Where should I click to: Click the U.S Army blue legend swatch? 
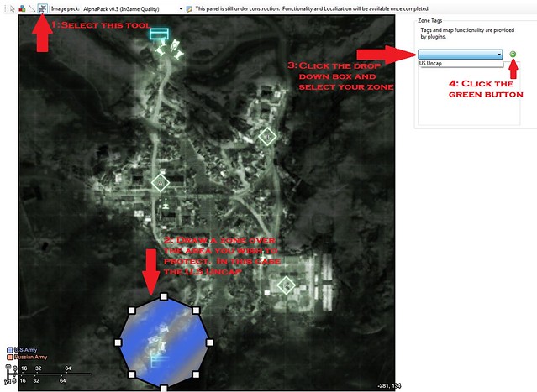tap(10, 350)
